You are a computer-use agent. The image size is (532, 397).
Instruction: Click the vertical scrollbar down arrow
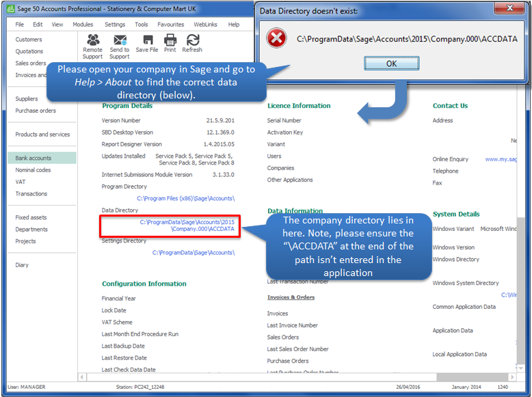click(520, 367)
